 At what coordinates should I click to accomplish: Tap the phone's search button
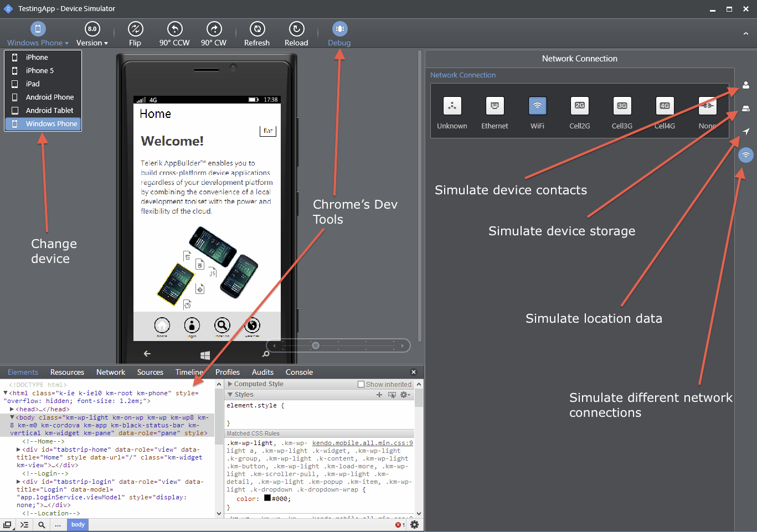pyautogui.click(x=266, y=354)
